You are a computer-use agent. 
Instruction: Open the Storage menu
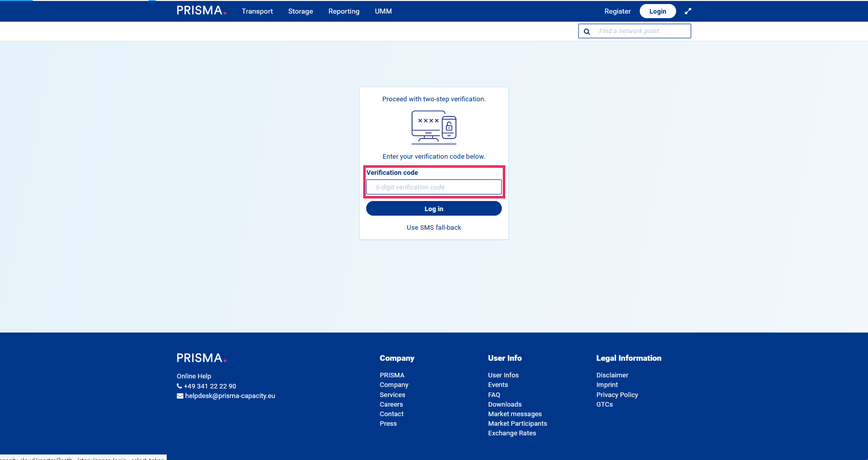coord(300,11)
